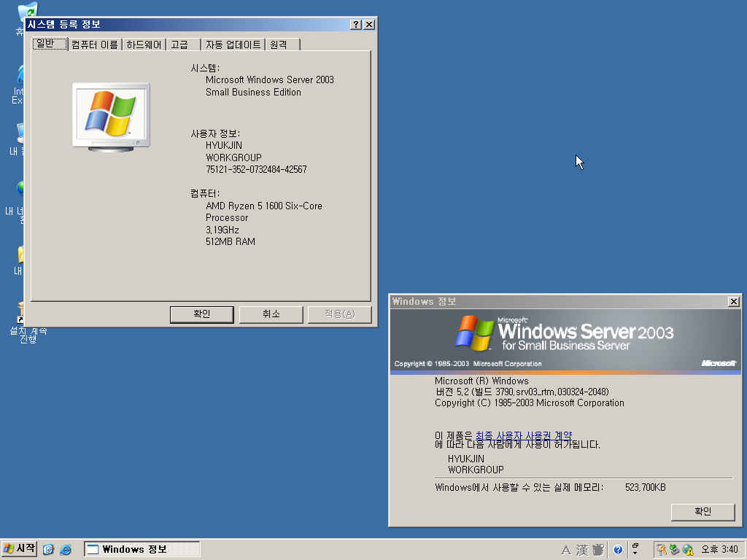Screen dimensions: 747x560
Task: Click the version line '버전 5.2 (빌드 3790...'
Action: coord(522,392)
